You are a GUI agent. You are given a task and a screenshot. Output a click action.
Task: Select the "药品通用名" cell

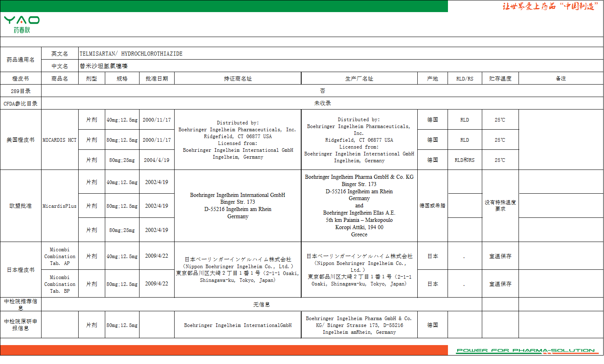(x=21, y=60)
